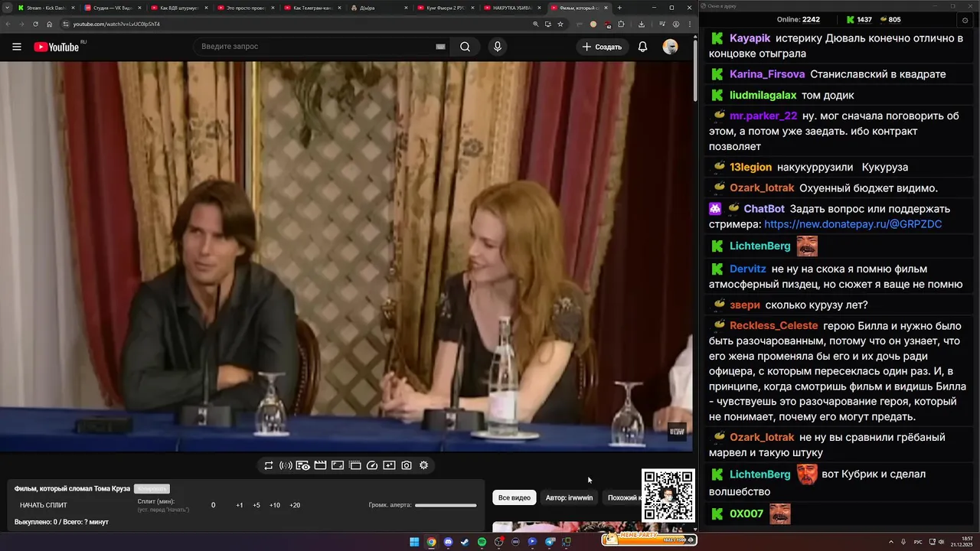Open Spotify from the taskbar
This screenshot has width=980, height=551.
[x=482, y=542]
